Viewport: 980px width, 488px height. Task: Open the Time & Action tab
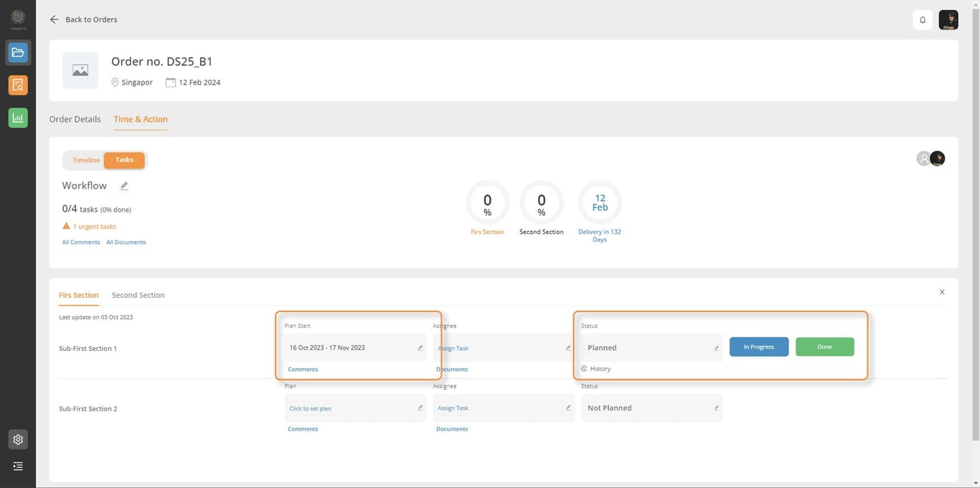coord(141,119)
